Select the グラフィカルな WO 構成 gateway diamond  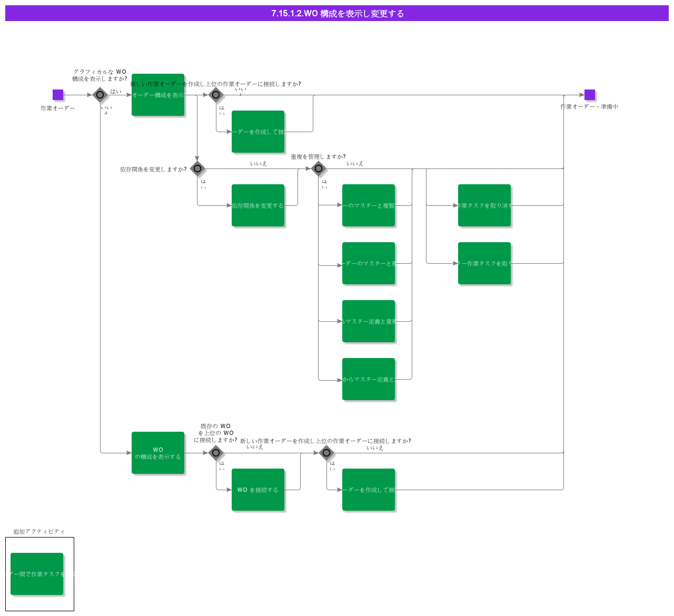100,95
